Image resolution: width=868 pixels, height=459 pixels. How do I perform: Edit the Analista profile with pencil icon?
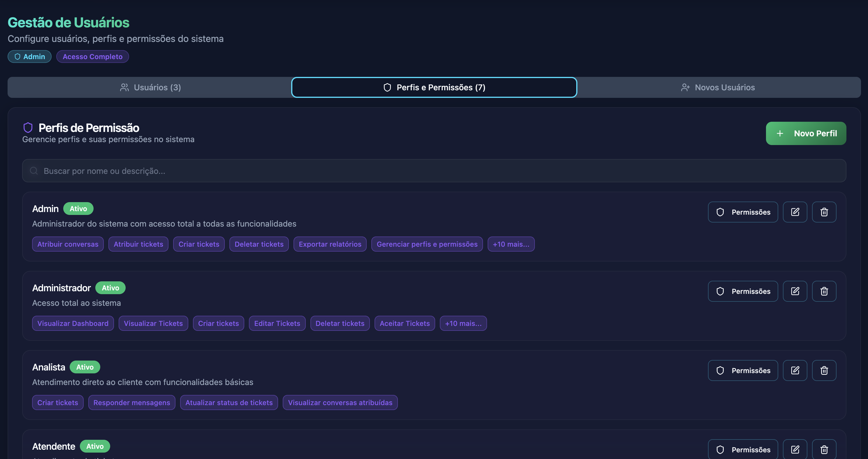coord(795,370)
